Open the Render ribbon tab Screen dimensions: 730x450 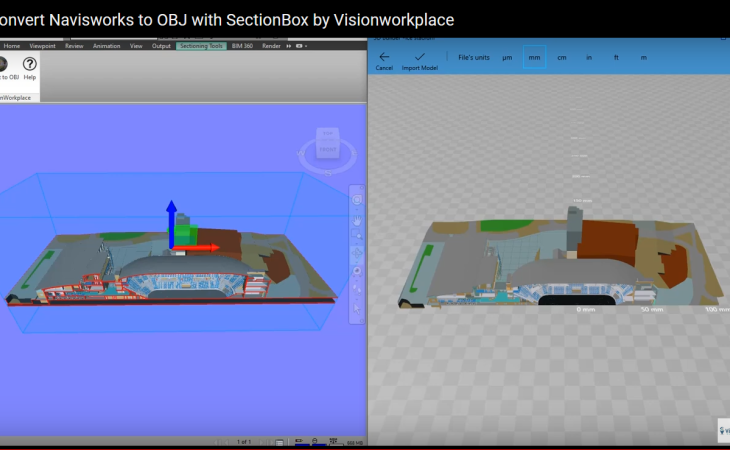[x=271, y=46]
